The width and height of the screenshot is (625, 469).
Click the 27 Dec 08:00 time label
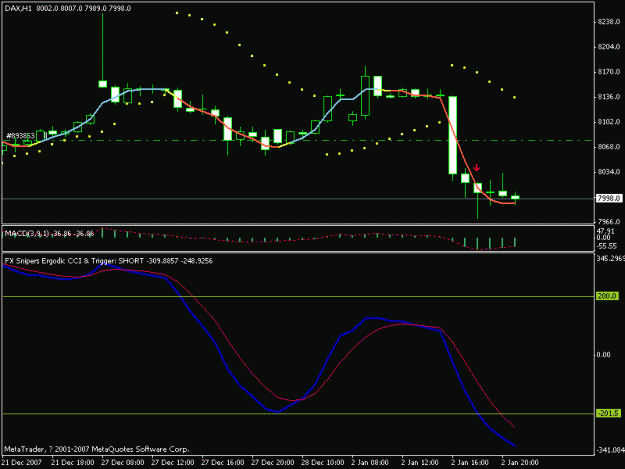[x=123, y=463]
